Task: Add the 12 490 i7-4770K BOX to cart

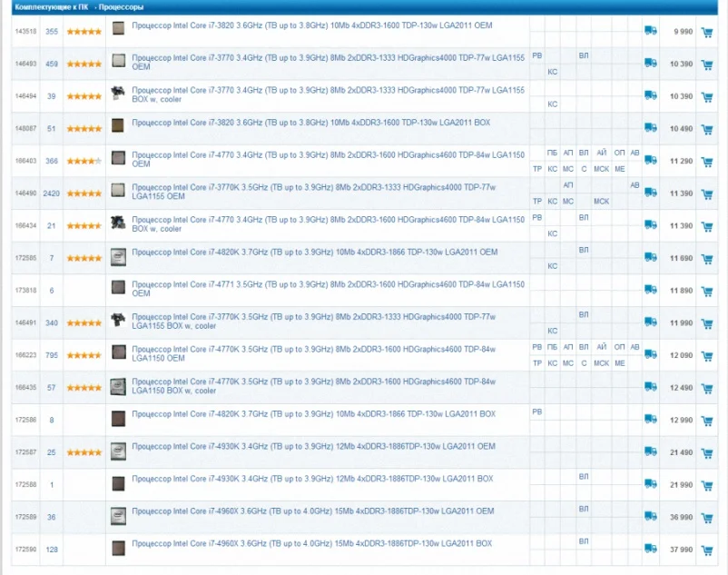Action: [x=706, y=389]
